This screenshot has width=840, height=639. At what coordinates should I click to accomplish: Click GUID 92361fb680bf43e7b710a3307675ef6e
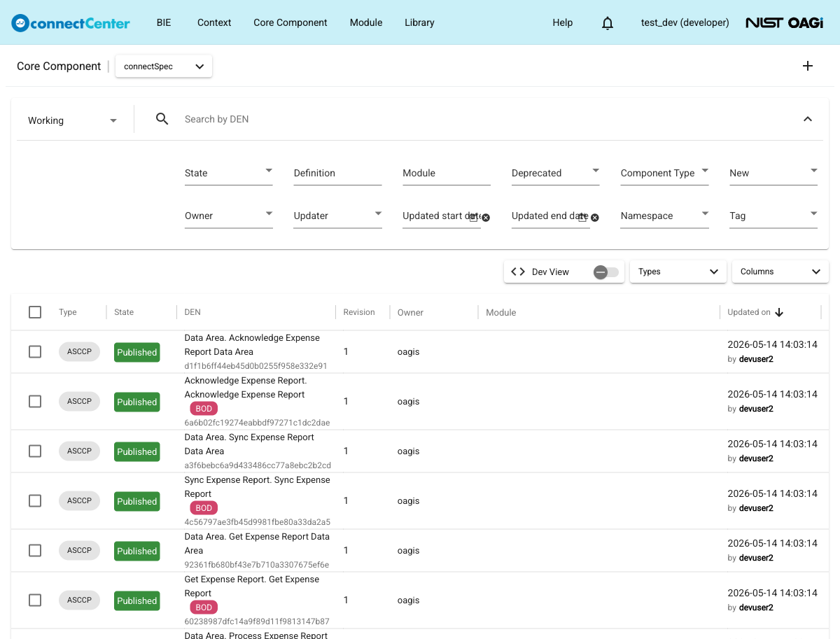click(256, 564)
